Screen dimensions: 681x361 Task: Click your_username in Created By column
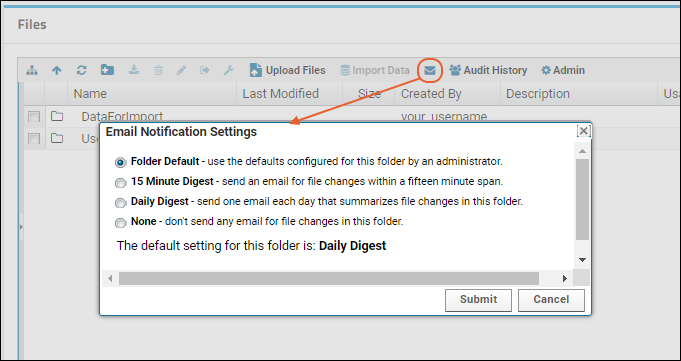(444, 117)
